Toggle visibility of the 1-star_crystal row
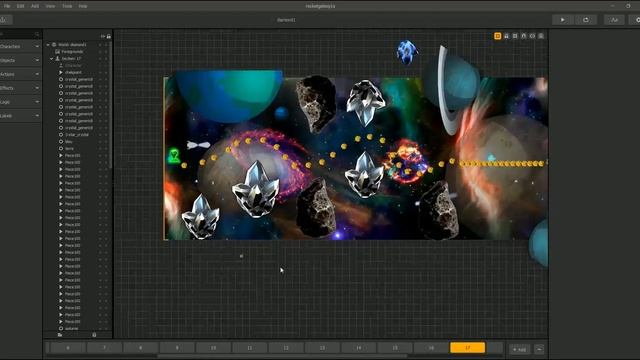This screenshot has height=360, width=640. (100, 135)
